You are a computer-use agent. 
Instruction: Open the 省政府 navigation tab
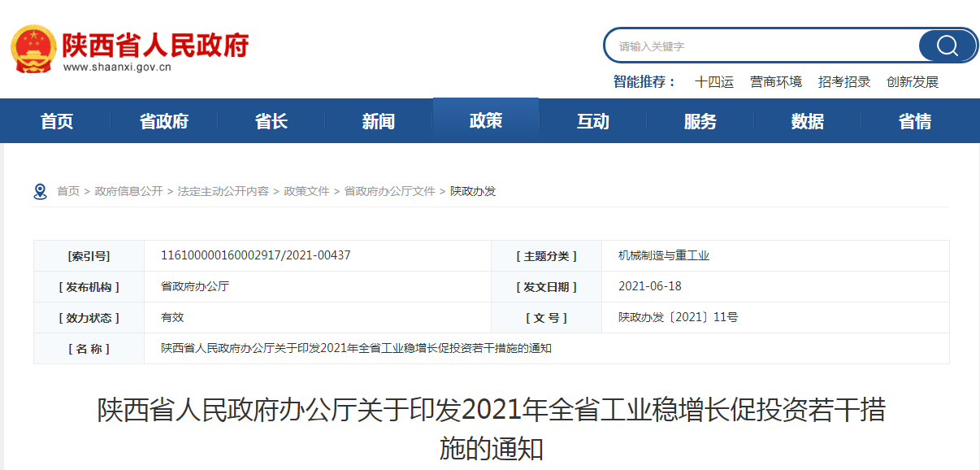[x=164, y=122]
